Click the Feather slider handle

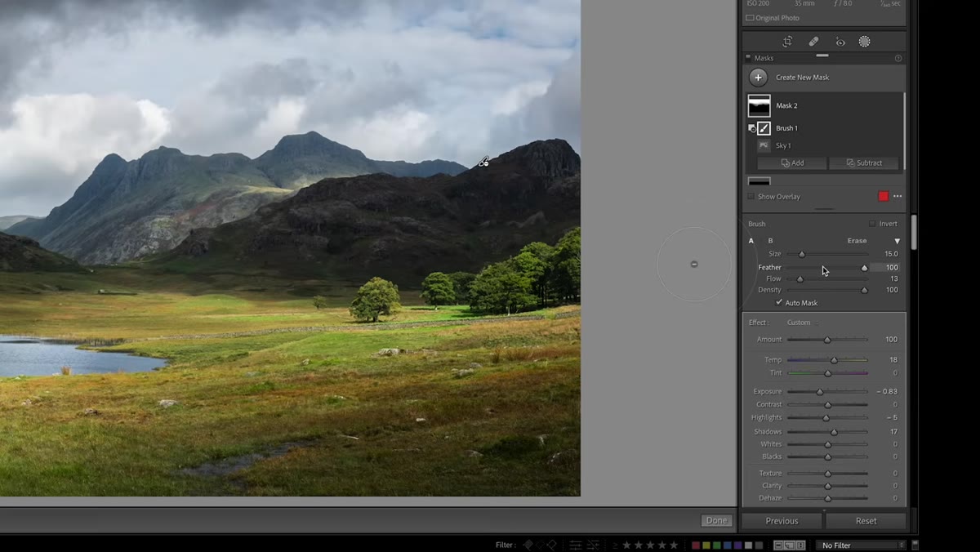(x=864, y=268)
